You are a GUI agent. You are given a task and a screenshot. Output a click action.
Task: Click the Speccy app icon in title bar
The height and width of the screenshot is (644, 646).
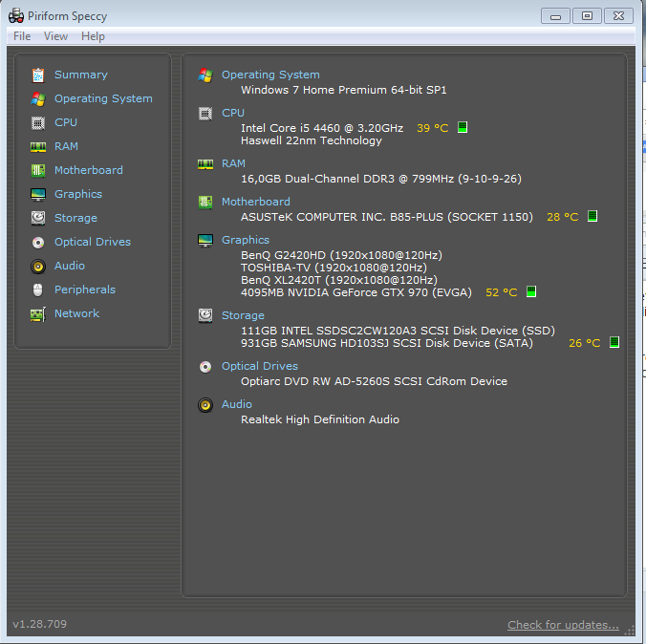click(16, 15)
